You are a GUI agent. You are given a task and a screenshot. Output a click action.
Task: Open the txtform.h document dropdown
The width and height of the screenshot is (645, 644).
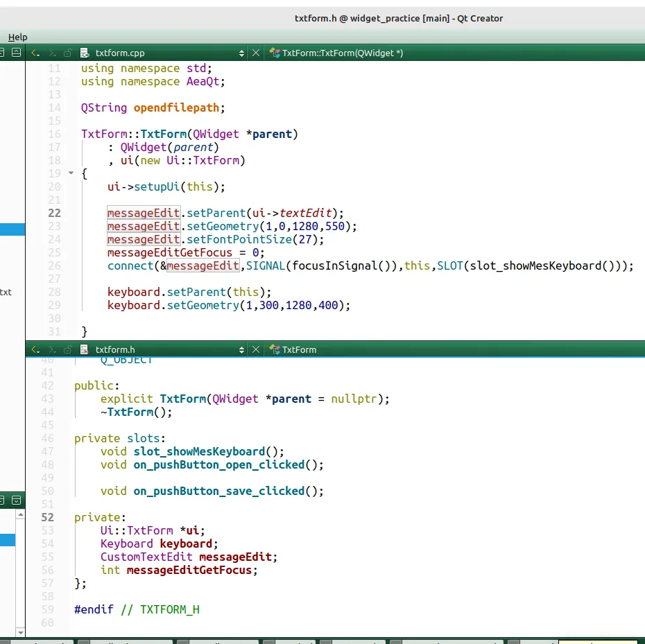(241, 350)
